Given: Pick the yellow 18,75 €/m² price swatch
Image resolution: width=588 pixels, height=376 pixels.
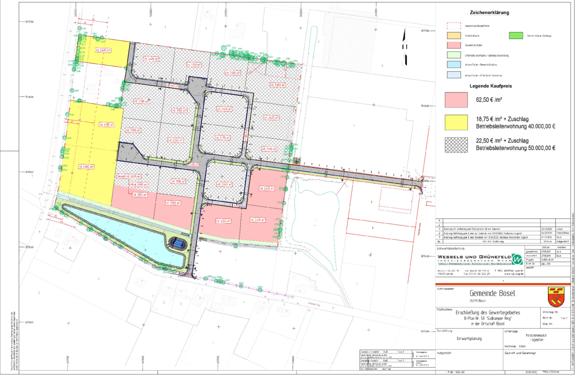Looking at the screenshot, I should pyautogui.click(x=456, y=122).
